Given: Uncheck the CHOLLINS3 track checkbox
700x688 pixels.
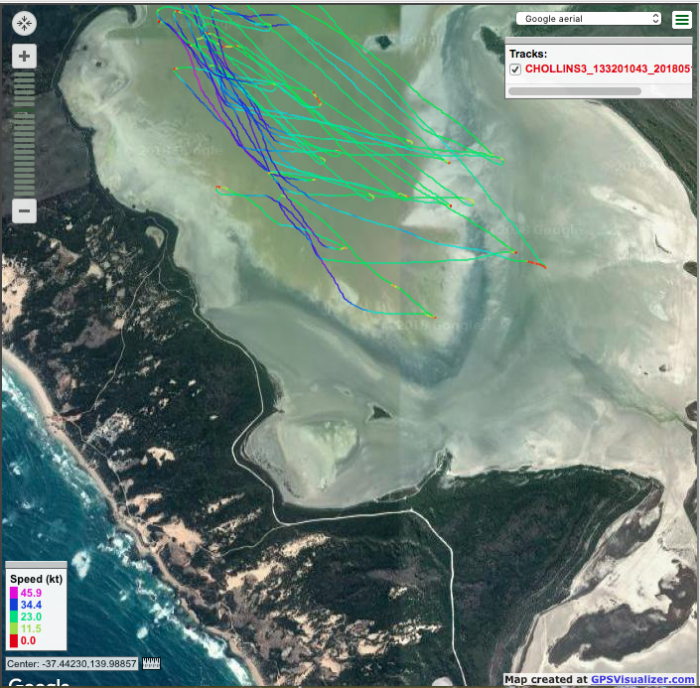Looking at the screenshot, I should [515, 69].
